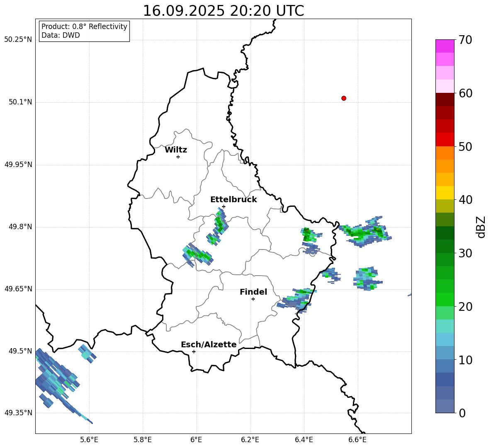Click the Findel station cross marker
The image size is (491, 448).
pos(253,299)
